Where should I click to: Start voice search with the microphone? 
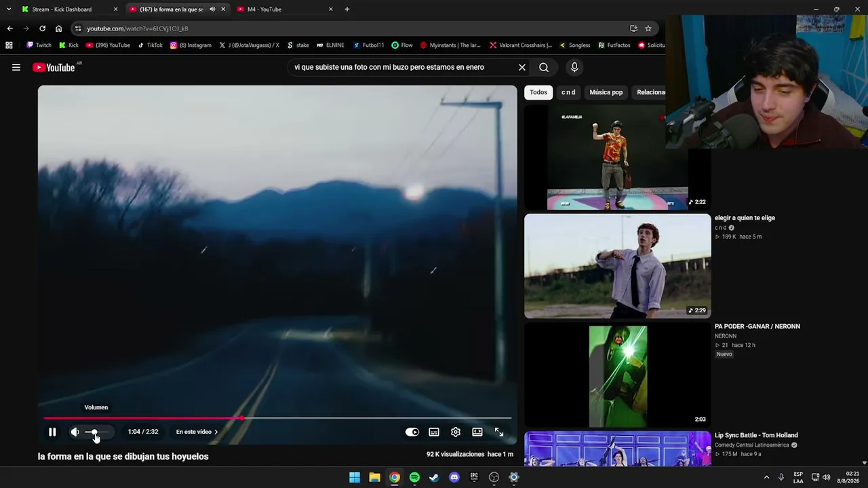coord(574,67)
